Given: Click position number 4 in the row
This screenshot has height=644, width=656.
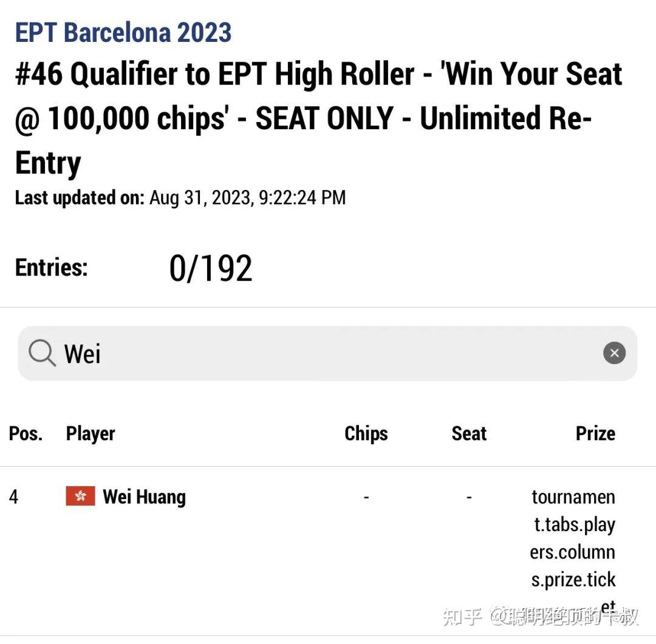Looking at the screenshot, I should tap(13, 497).
